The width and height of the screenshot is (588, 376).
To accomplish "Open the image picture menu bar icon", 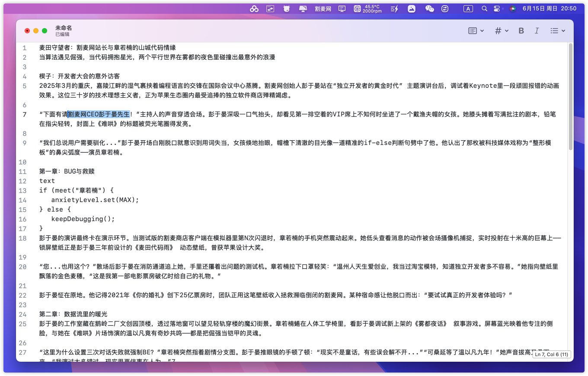I will coord(412,8).
